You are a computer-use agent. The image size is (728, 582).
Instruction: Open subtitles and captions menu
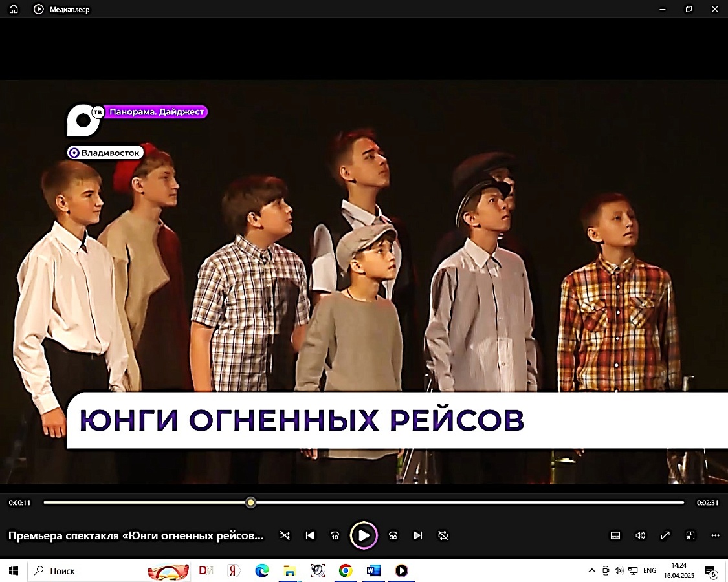[x=615, y=535]
